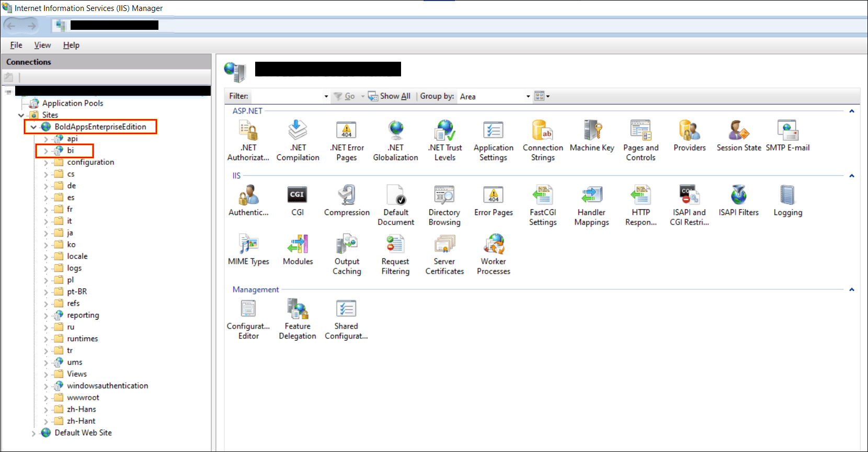Open HTTP Response Headers feature
This screenshot has height=452, width=868.
pyautogui.click(x=641, y=205)
